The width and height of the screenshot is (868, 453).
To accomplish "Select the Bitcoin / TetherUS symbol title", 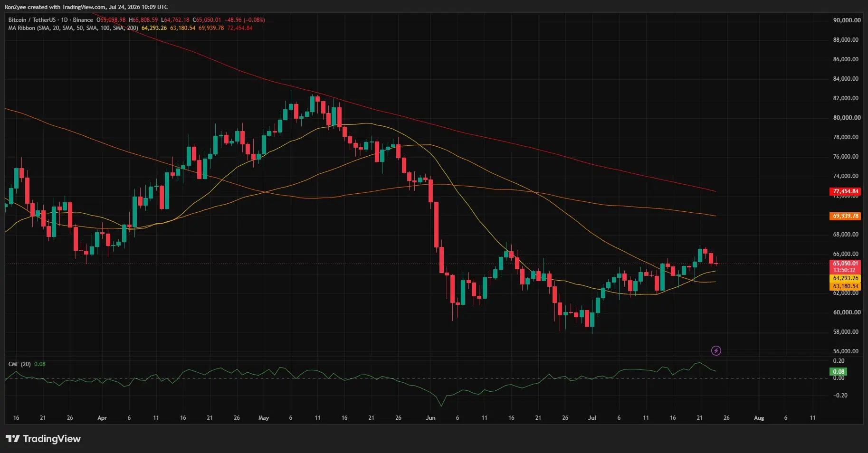I will 32,20.
